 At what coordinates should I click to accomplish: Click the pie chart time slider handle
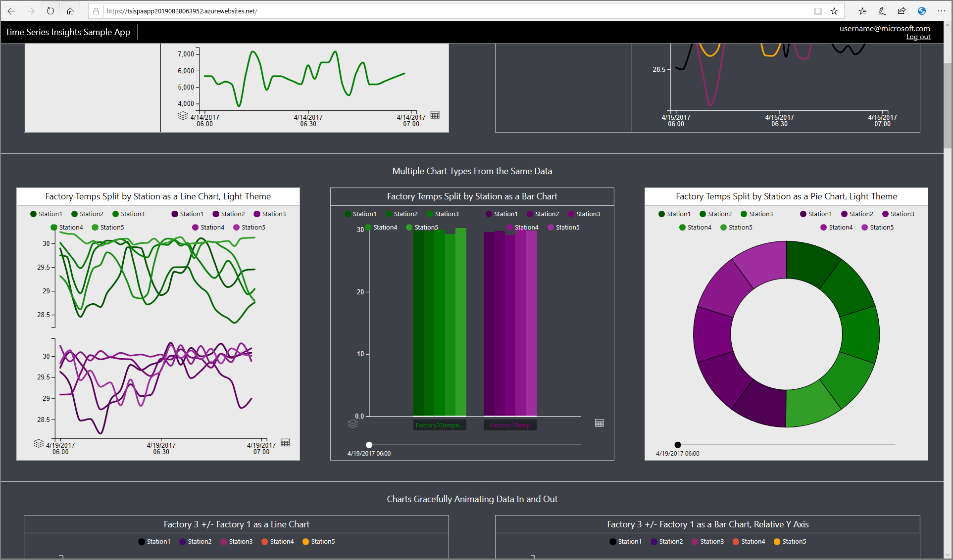678,445
